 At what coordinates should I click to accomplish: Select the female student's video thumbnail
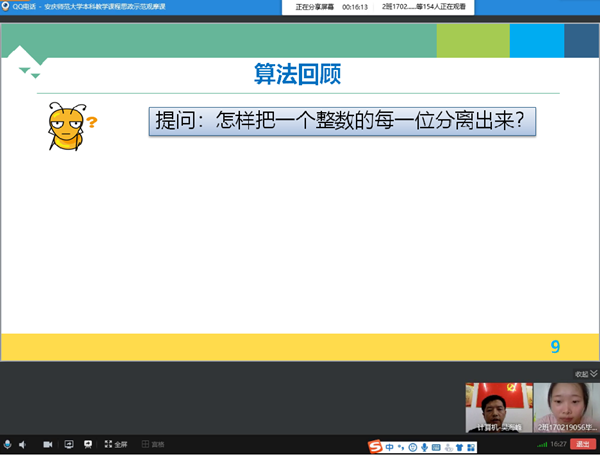[565, 407]
